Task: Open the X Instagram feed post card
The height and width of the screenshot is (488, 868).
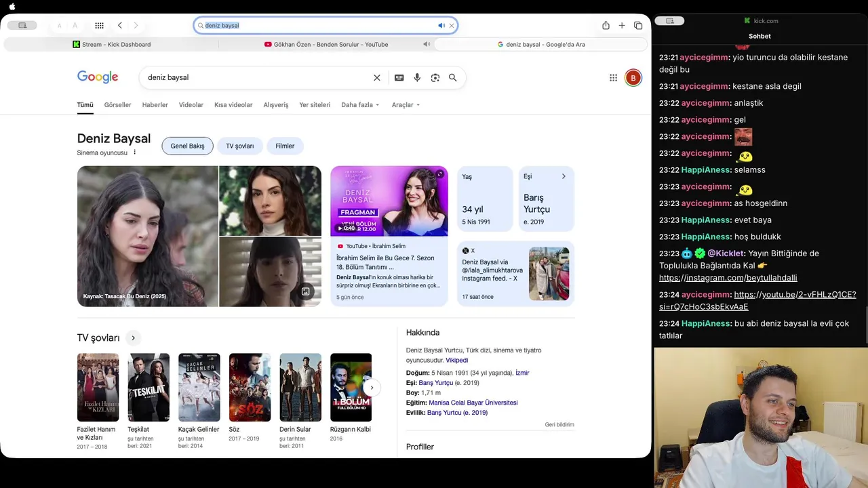Action: [x=516, y=274]
